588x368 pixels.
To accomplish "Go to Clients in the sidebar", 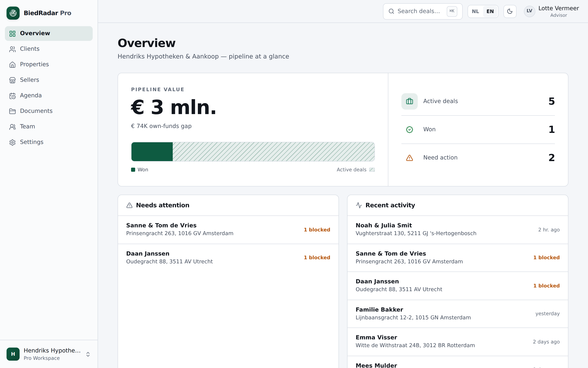I will tap(49, 49).
